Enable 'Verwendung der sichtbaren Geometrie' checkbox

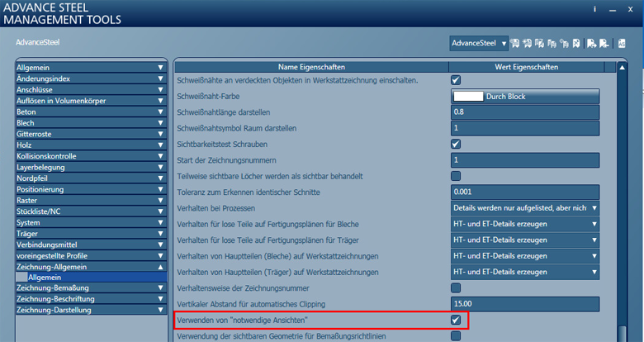coord(456,336)
